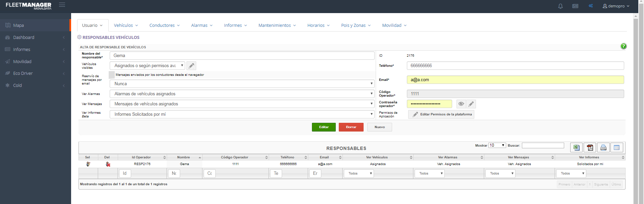This screenshot has width=644, height=204.
Task: Open the column visibility table icon
Action: pos(616,148)
